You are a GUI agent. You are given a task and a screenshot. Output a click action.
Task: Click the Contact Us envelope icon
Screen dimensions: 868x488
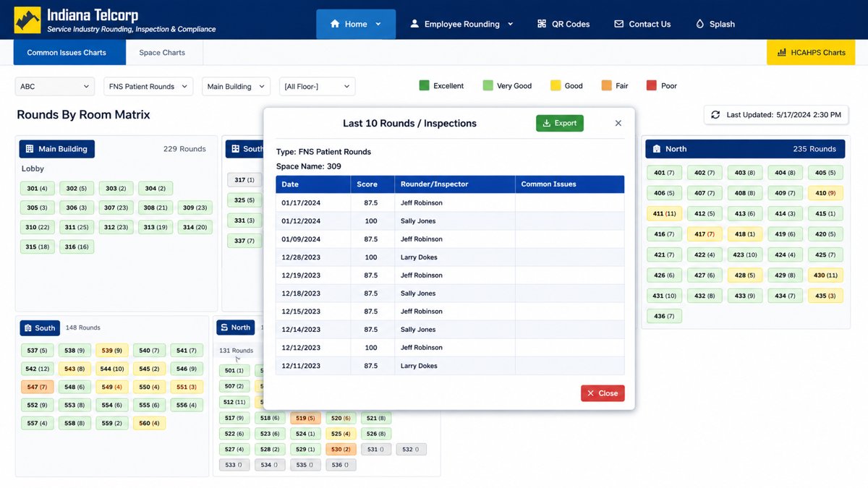[x=618, y=24]
